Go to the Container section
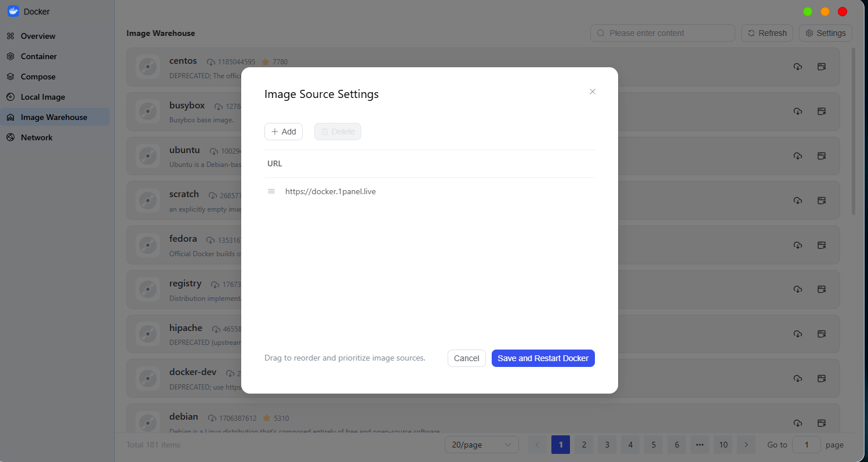The height and width of the screenshot is (462, 868). click(x=55, y=56)
